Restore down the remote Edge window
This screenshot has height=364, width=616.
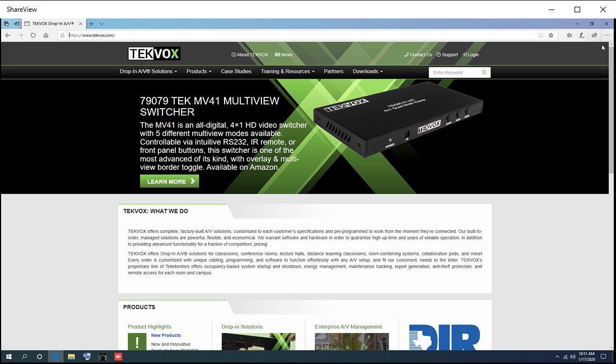(592, 24)
